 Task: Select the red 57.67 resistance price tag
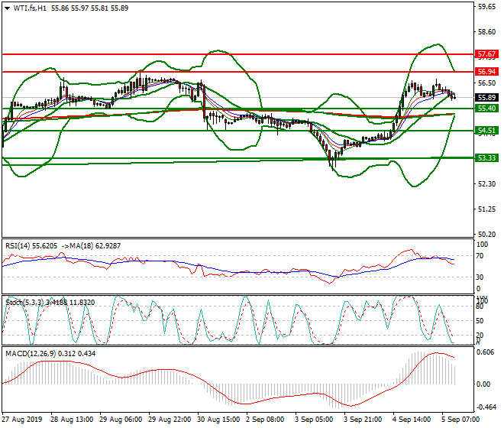point(486,55)
